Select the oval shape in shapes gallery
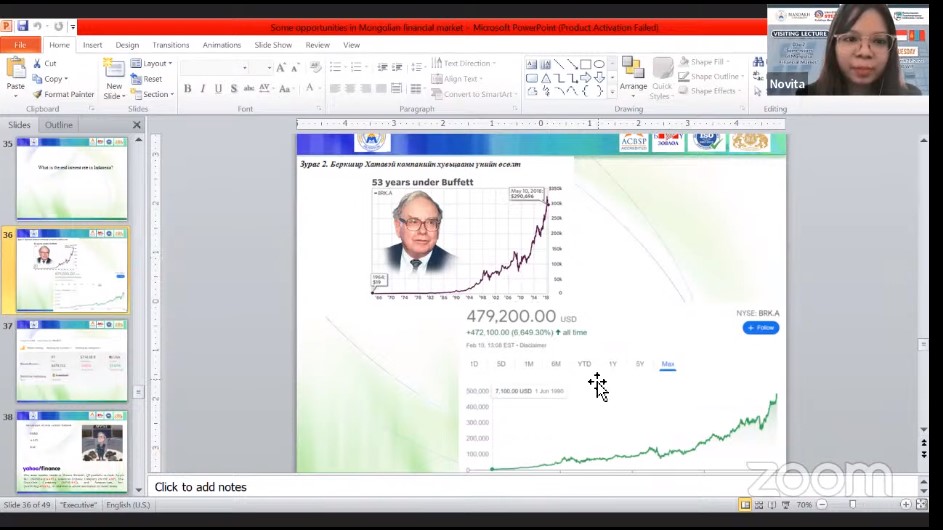Screen dimensions: 943x530 [599, 64]
